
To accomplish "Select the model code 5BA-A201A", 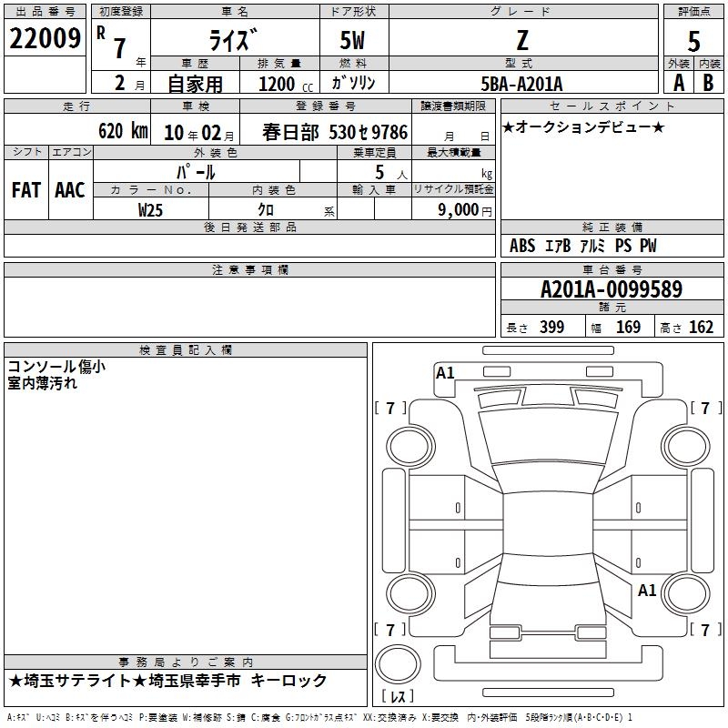I will pos(521,84).
